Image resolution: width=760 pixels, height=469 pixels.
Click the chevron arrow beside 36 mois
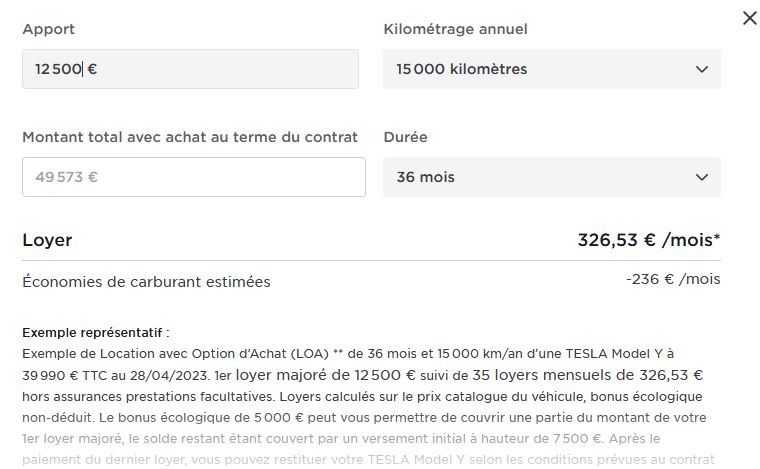click(701, 177)
